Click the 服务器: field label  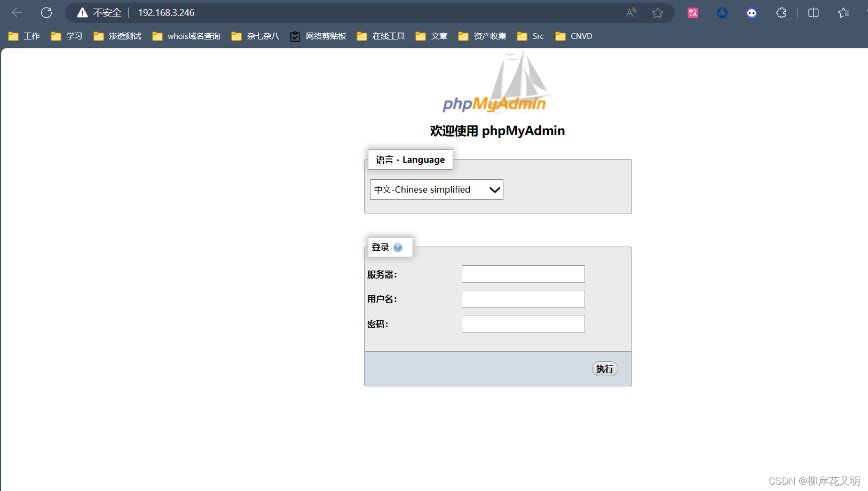[382, 274]
